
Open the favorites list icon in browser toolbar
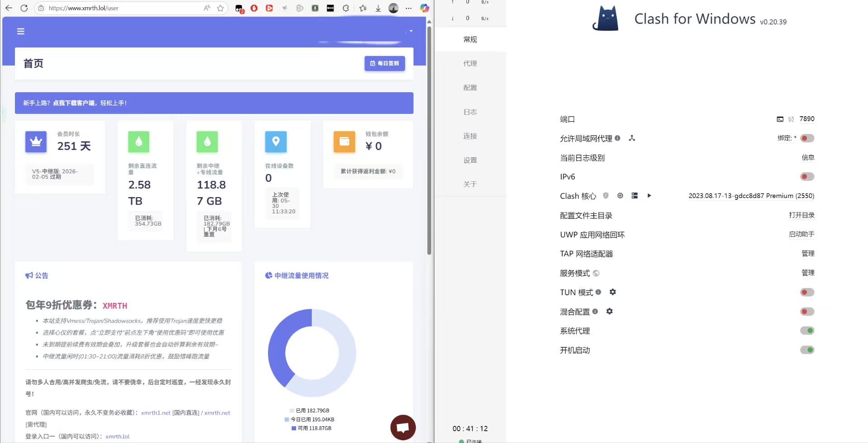click(x=363, y=8)
